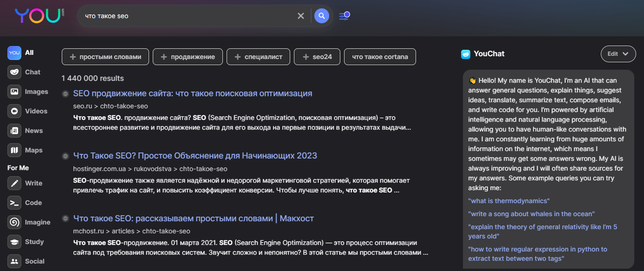
Task: Expand the Edit dropdown in YouChat
Action: coord(618,54)
